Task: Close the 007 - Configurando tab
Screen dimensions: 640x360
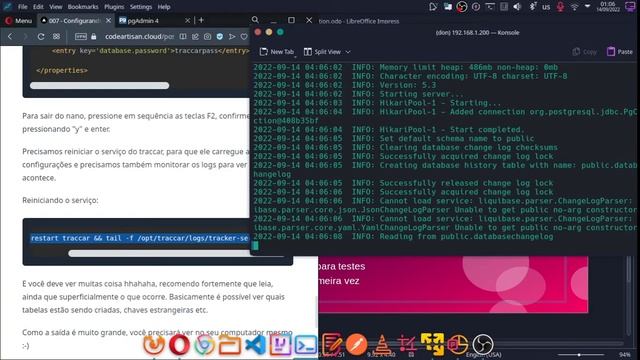Action: click(108, 20)
